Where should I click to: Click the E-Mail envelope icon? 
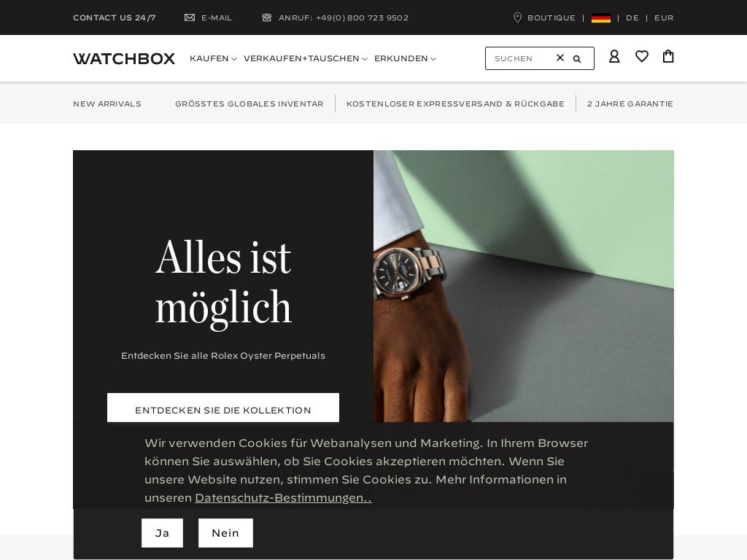[x=190, y=17]
